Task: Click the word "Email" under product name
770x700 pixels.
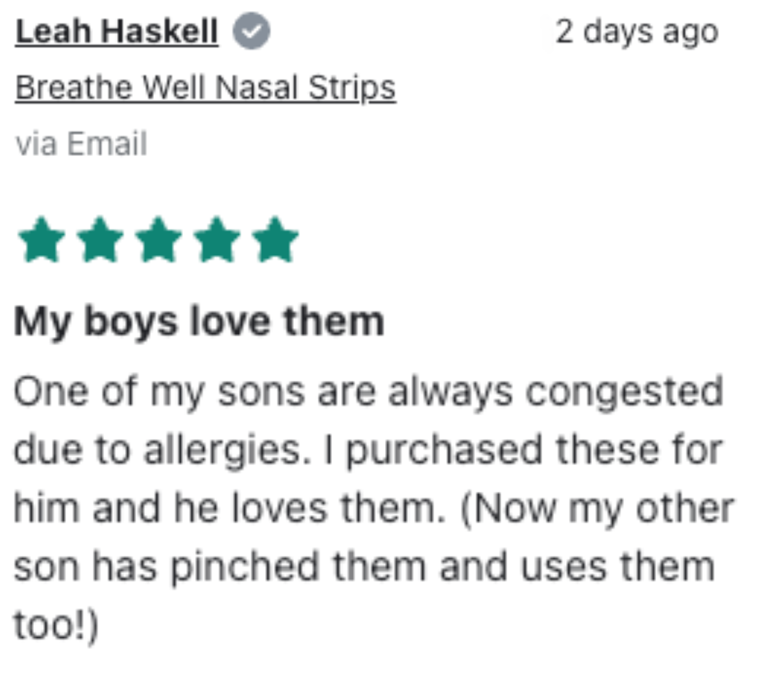Action: pyautogui.click(x=107, y=144)
